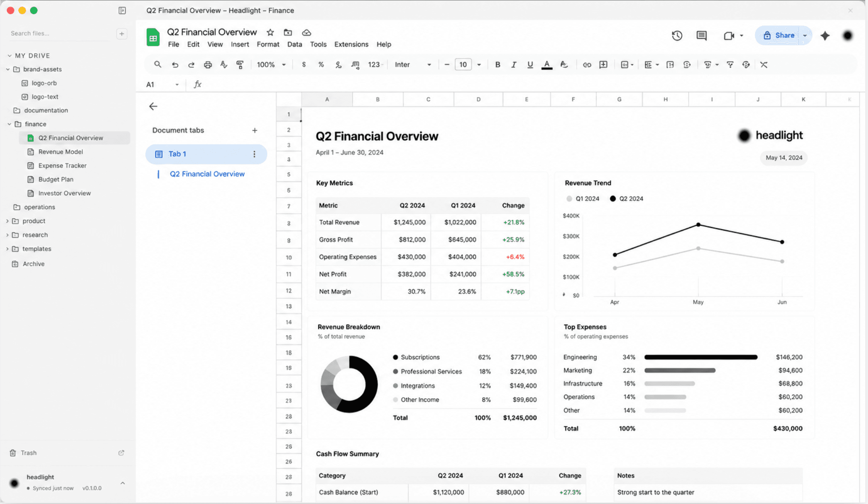This screenshot has height=504, width=868.
Task: Open Trash in a new window icon
Action: pyautogui.click(x=121, y=453)
